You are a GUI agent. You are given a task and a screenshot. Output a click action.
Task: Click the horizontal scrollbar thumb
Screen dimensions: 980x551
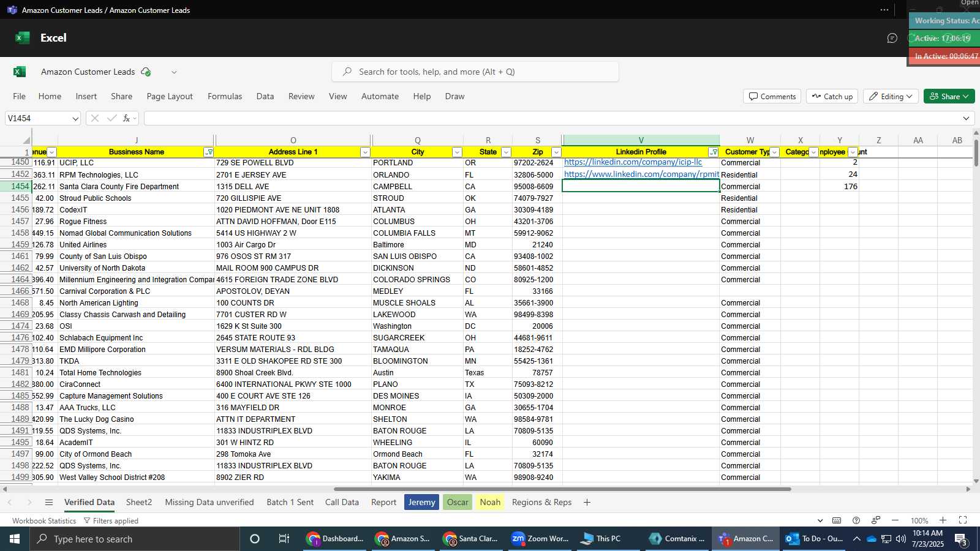click(562, 489)
